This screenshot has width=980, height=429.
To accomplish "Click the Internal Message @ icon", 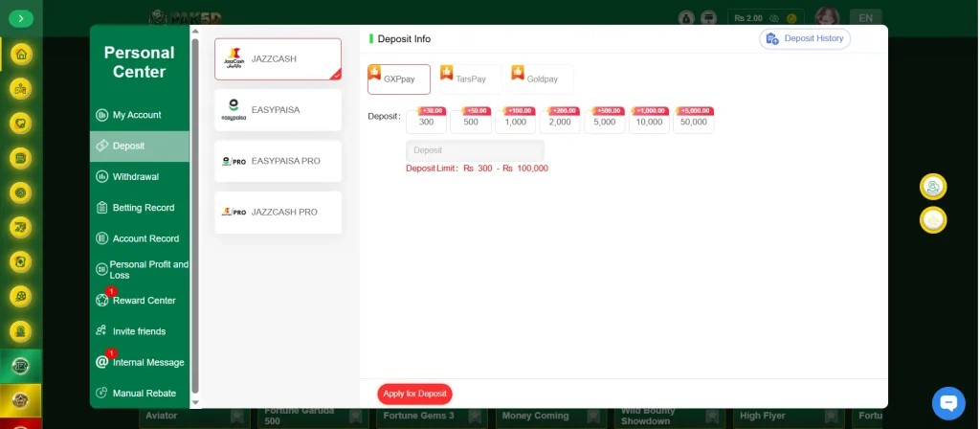I will 101,362.
